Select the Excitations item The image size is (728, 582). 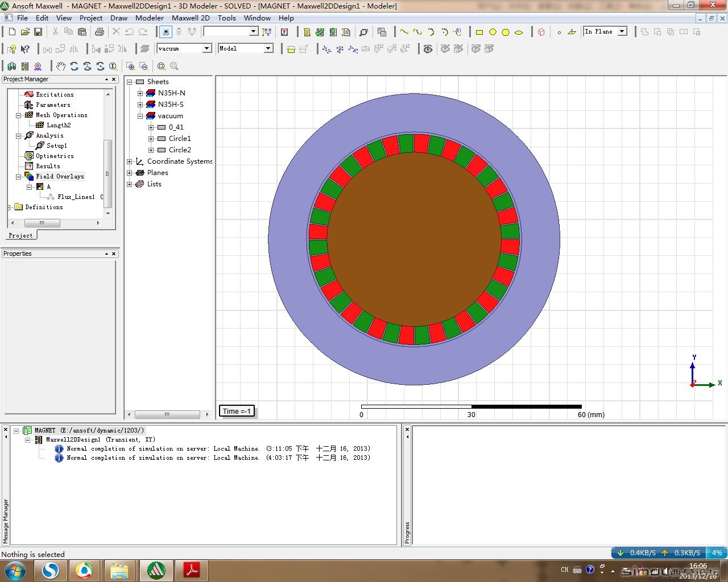(x=55, y=94)
